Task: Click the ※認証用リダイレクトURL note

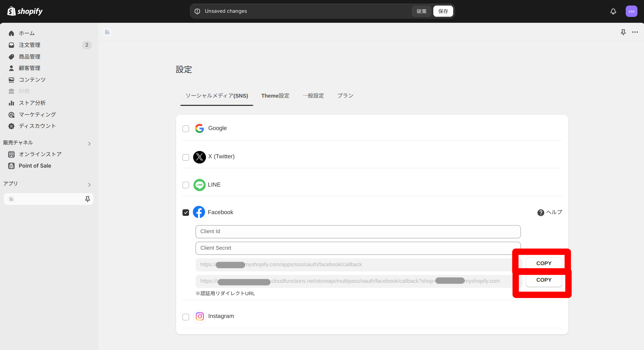Action: (225, 294)
